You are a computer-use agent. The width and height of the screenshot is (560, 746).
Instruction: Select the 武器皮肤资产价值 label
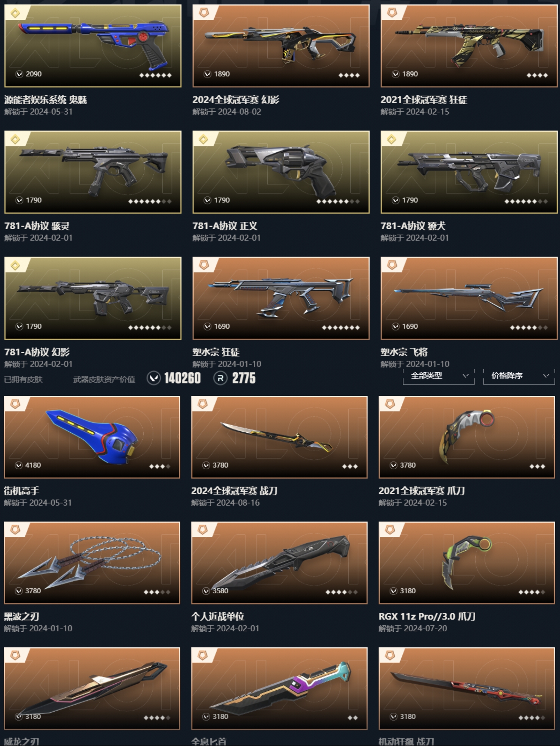tap(104, 379)
